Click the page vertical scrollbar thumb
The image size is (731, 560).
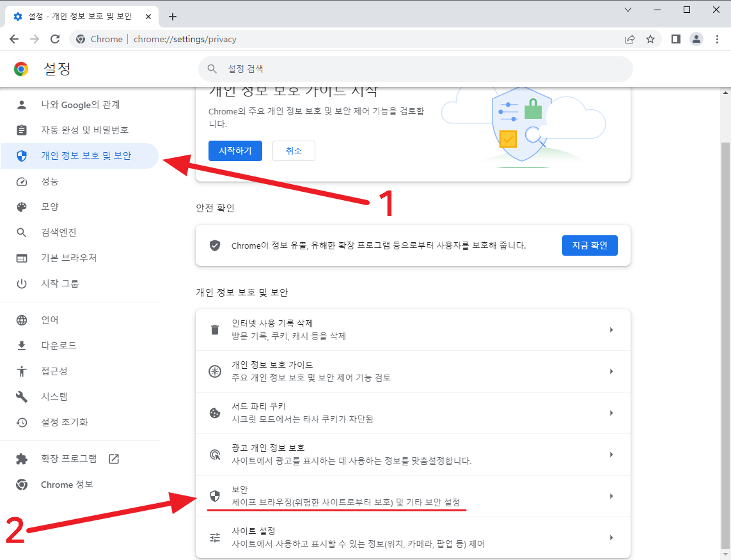[725, 345]
